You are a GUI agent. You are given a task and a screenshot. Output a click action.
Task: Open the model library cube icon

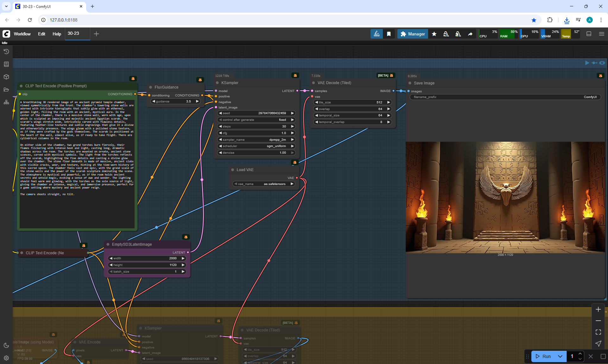[x=6, y=77]
